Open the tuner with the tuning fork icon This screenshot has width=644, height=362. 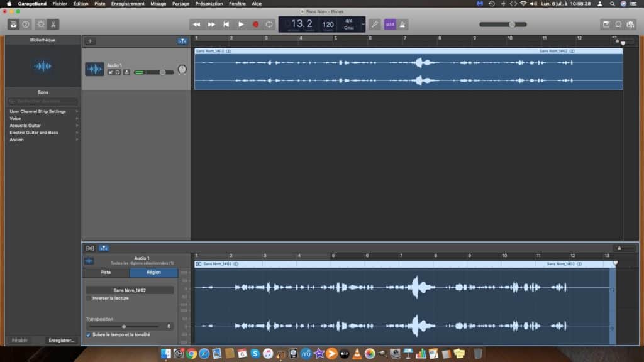(x=375, y=24)
